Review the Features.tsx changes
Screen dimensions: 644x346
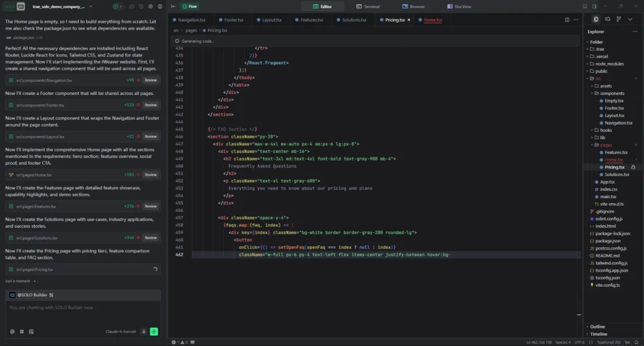pyautogui.click(x=151, y=206)
